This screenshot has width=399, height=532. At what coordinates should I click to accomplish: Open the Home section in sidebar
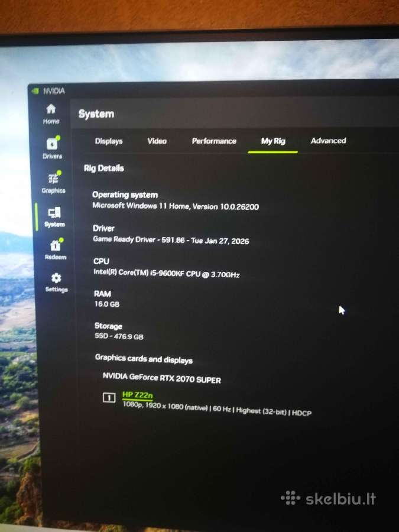(x=51, y=114)
